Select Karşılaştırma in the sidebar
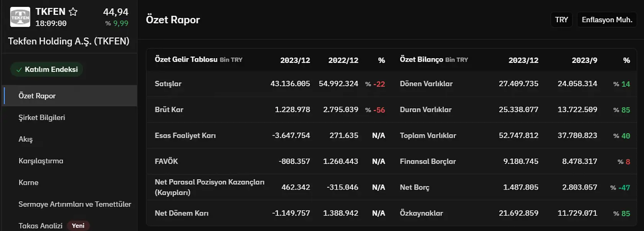This screenshot has width=644, height=231. (41, 161)
